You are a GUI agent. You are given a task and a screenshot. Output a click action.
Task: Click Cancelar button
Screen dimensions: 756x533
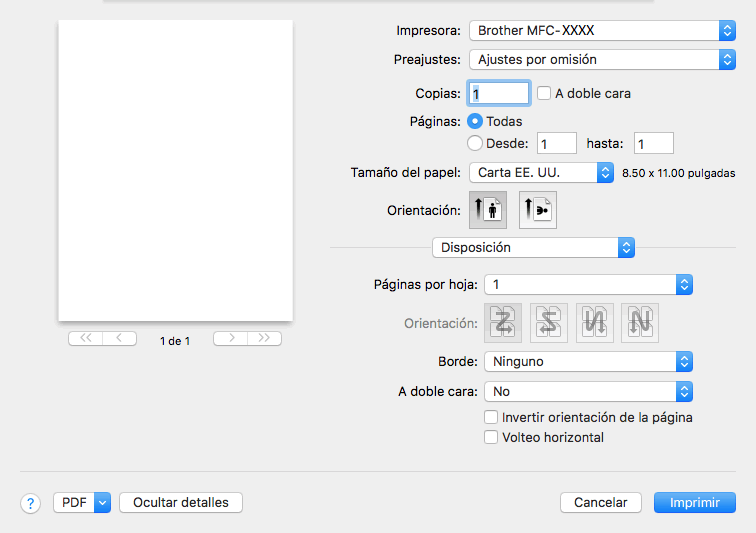coord(601,503)
